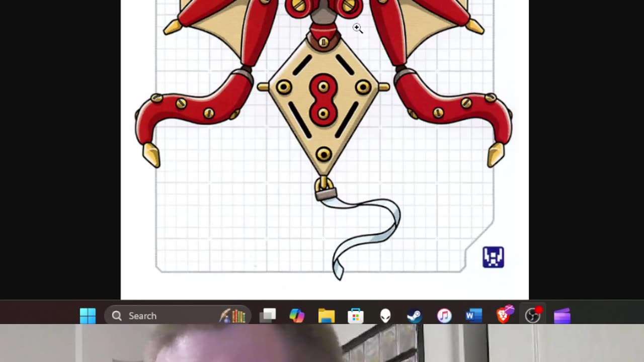Open Microsoft Word from the taskbar
644x362 pixels.
click(473, 316)
